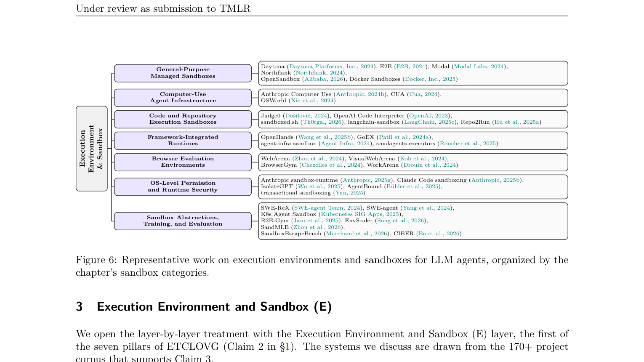Follow the Patil et al. citation link
The width and height of the screenshot is (644, 362).
[x=404, y=137]
